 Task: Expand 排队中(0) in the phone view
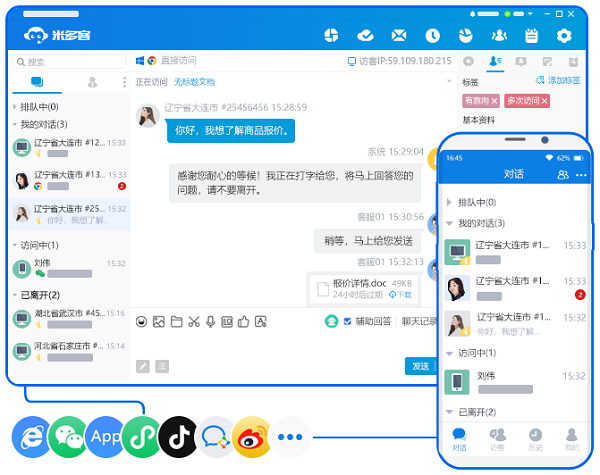449,202
